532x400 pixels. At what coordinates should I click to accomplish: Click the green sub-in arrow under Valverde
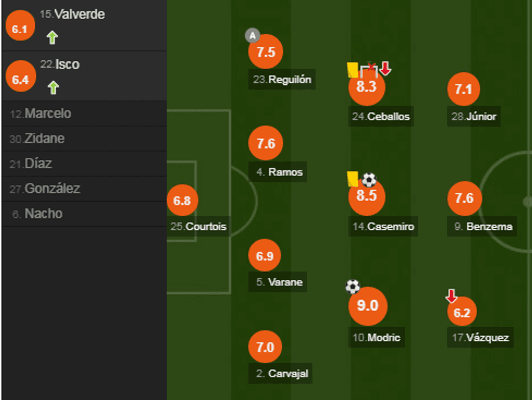52,37
